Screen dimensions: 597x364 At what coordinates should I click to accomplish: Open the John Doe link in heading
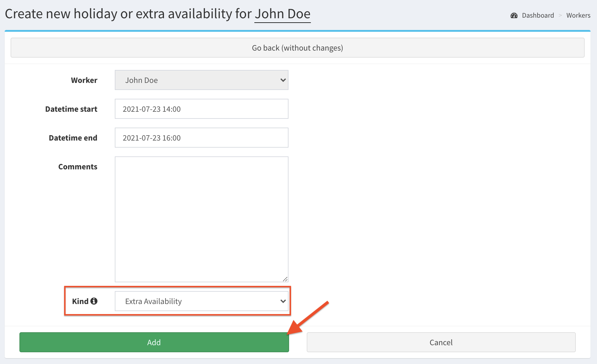282,14
